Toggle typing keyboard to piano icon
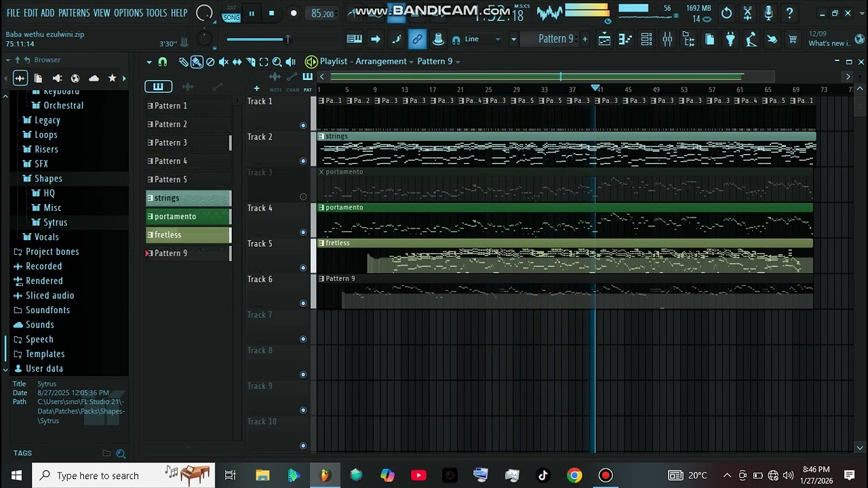This screenshot has width=868, height=488. coord(354,39)
